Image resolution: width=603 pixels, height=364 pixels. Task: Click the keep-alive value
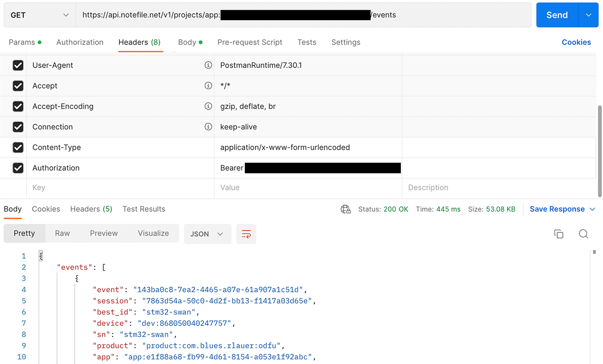(x=239, y=127)
